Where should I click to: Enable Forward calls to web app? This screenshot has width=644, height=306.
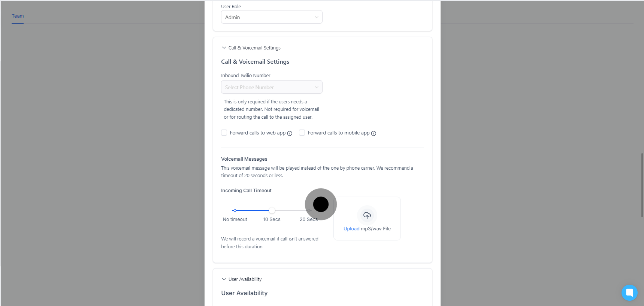tap(224, 133)
